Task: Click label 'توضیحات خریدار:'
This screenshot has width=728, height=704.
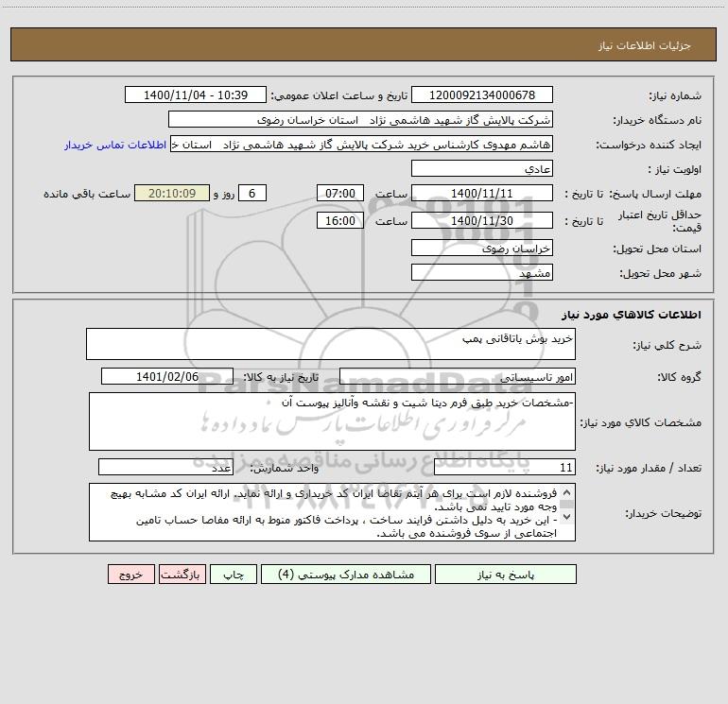Action: pyautogui.click(x=664, y=513)
